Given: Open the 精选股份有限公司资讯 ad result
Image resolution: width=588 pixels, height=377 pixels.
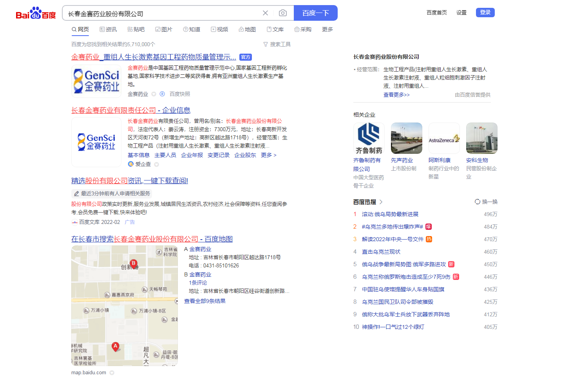Looking at the screenshot, I should 130,181.
